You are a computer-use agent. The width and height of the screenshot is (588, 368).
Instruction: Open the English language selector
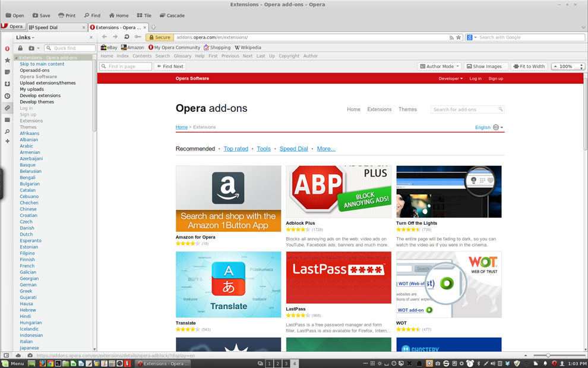click(x=489, y=127)
